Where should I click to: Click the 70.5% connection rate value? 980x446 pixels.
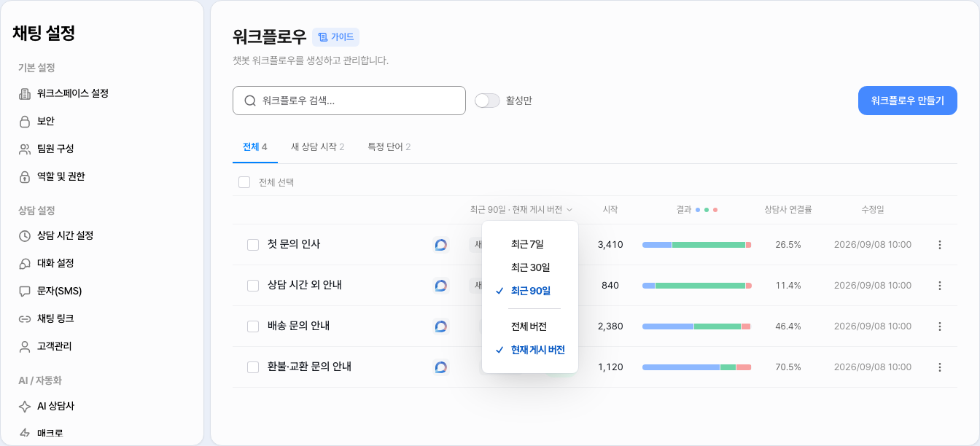[x=788, y=367]
